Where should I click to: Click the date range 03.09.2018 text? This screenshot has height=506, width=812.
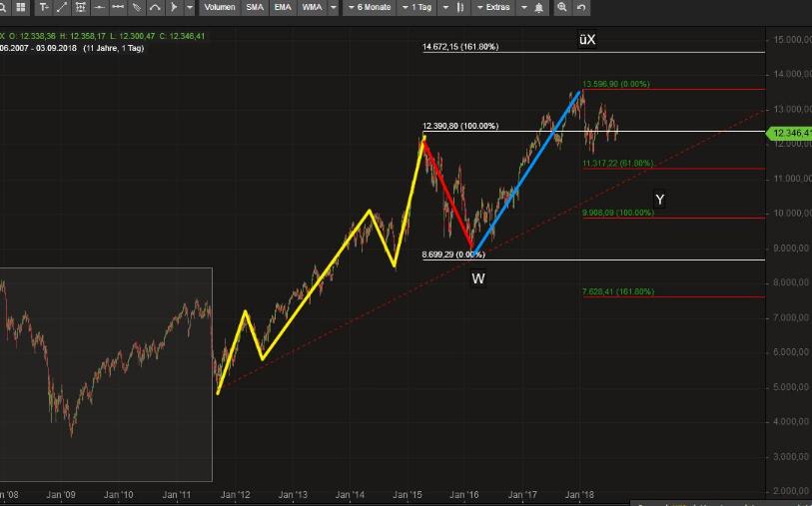56,48
